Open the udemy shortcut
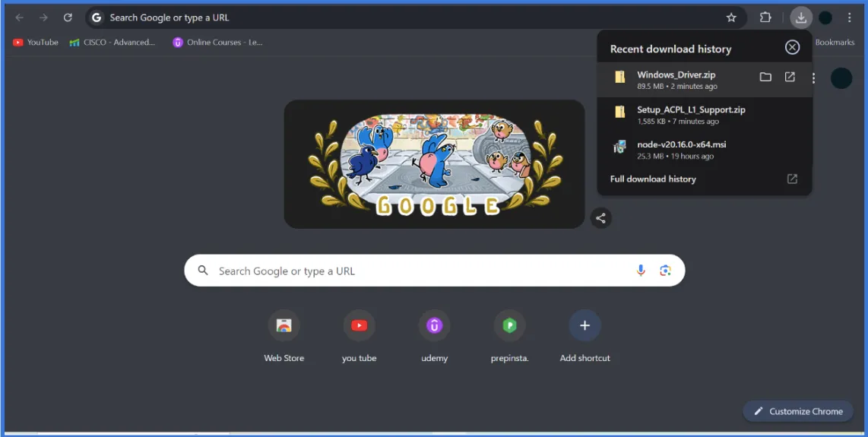 click(x=435, y=337)
